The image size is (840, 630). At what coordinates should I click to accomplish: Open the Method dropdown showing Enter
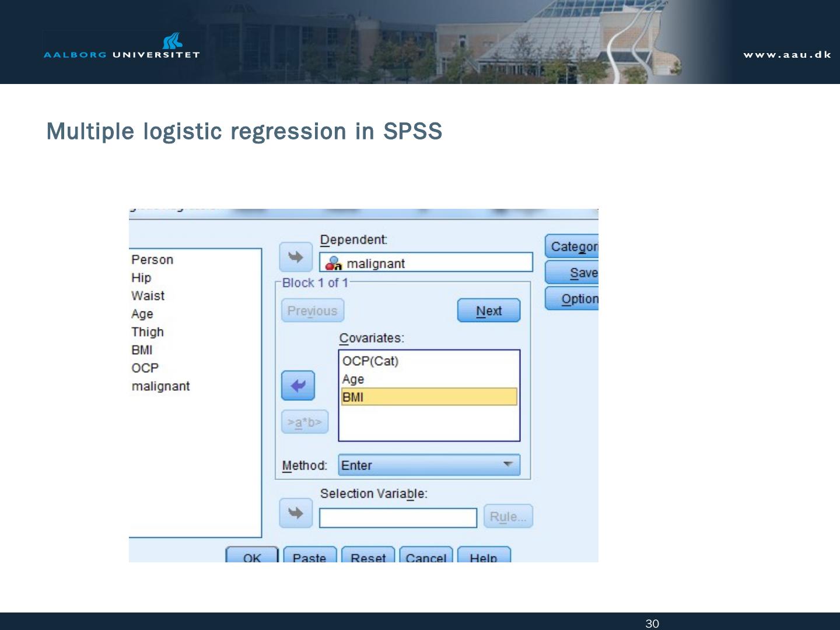point(429,465)
